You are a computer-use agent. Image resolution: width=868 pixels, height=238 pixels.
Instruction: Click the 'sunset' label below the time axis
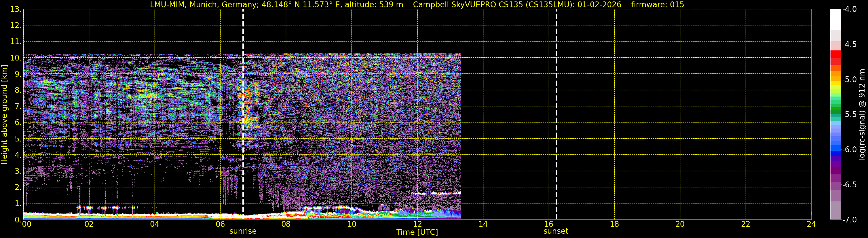[556, 231]
